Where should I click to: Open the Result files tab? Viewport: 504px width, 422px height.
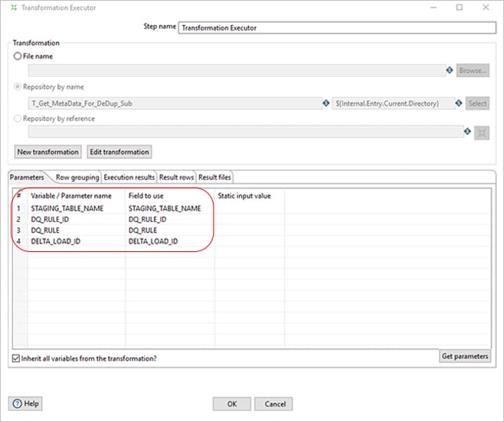pos(214,177)
